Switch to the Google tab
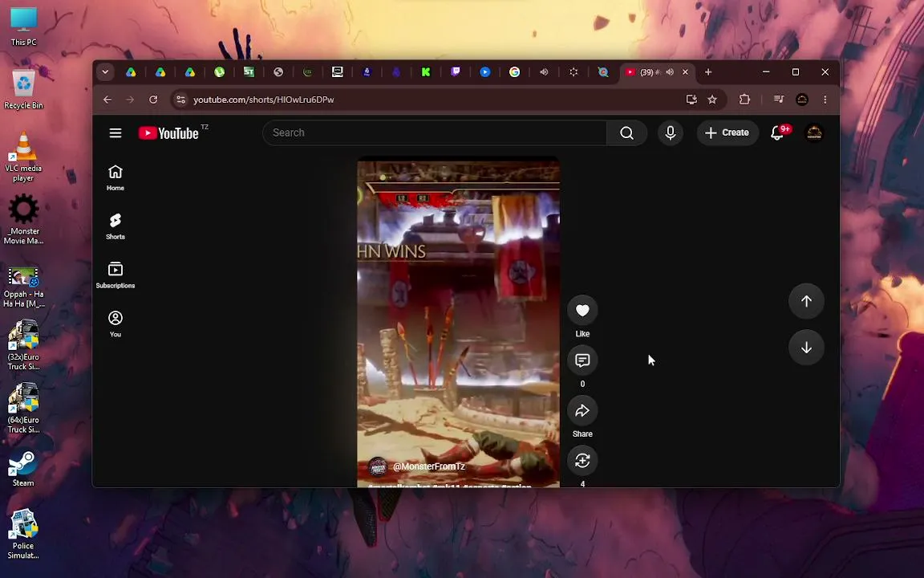Screen dimensions: 924x578 (x=514, y=72)
